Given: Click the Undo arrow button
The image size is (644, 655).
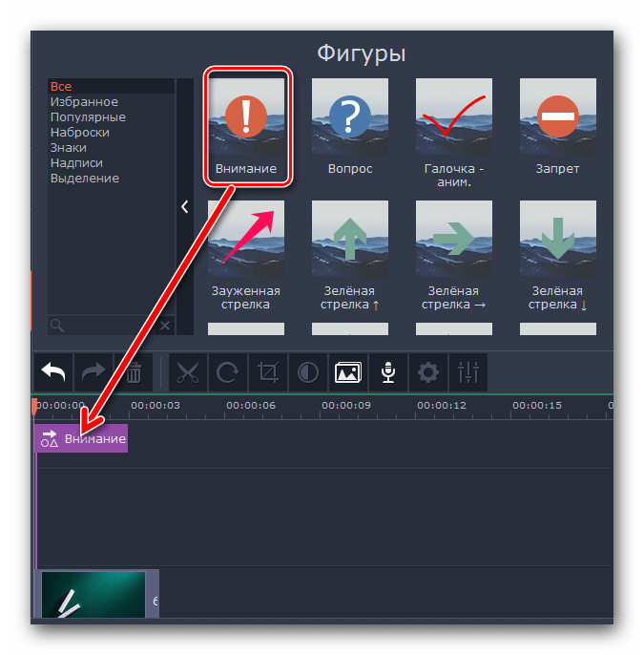Looking at the screenshot, I should 53,371.
